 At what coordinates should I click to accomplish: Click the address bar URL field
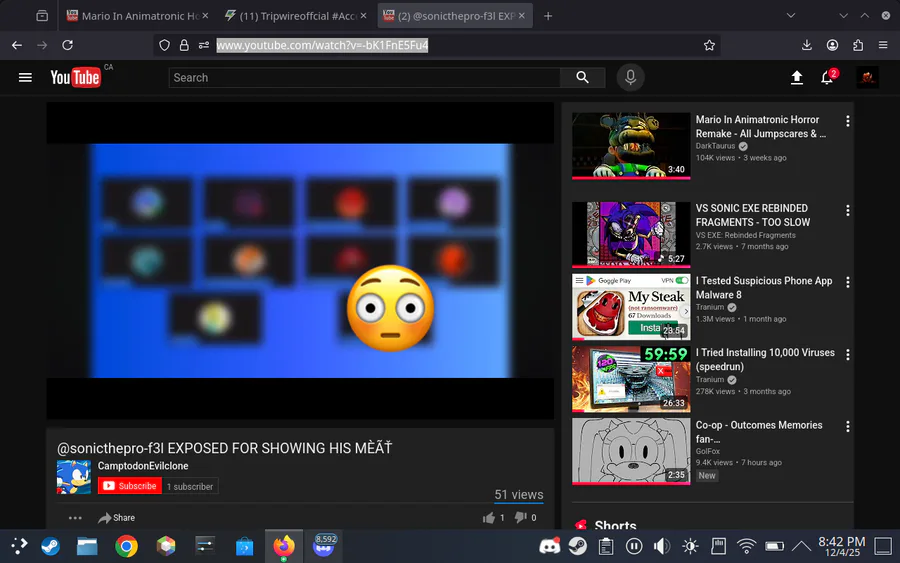click(x=436, y=45)
